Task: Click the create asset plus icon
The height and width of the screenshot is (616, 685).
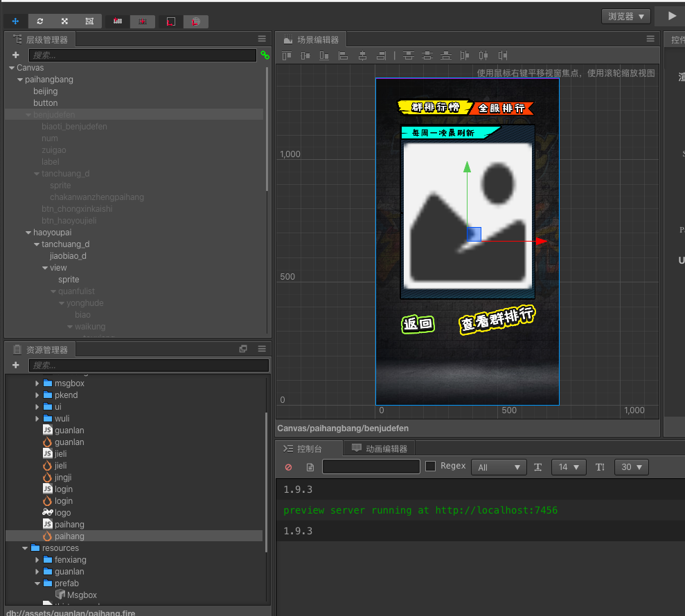Action: tap(16, 365)
